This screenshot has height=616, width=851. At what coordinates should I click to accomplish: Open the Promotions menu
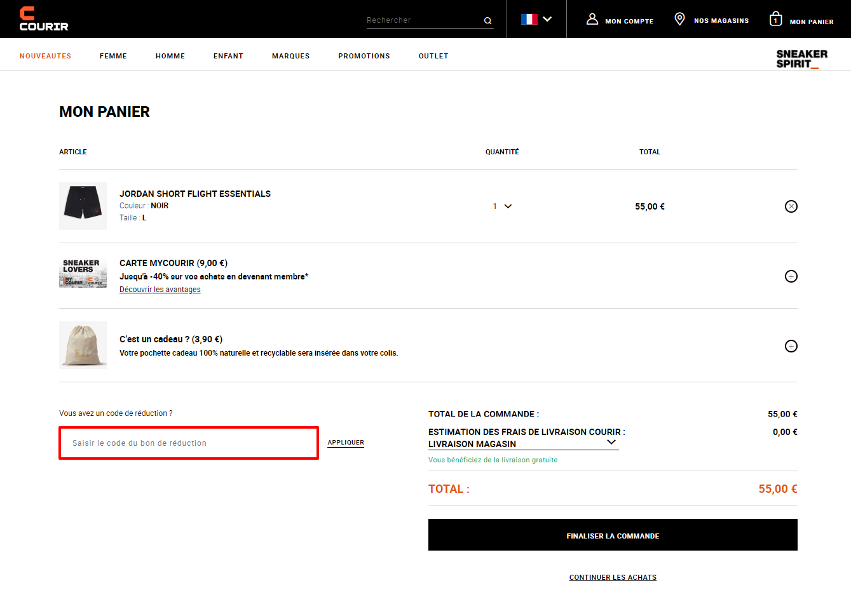coord(364,56)
